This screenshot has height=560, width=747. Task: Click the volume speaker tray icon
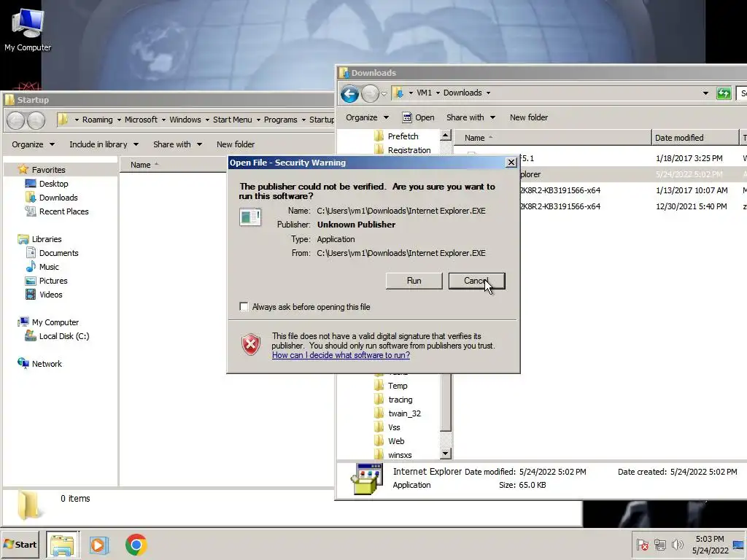coord(678,544)
